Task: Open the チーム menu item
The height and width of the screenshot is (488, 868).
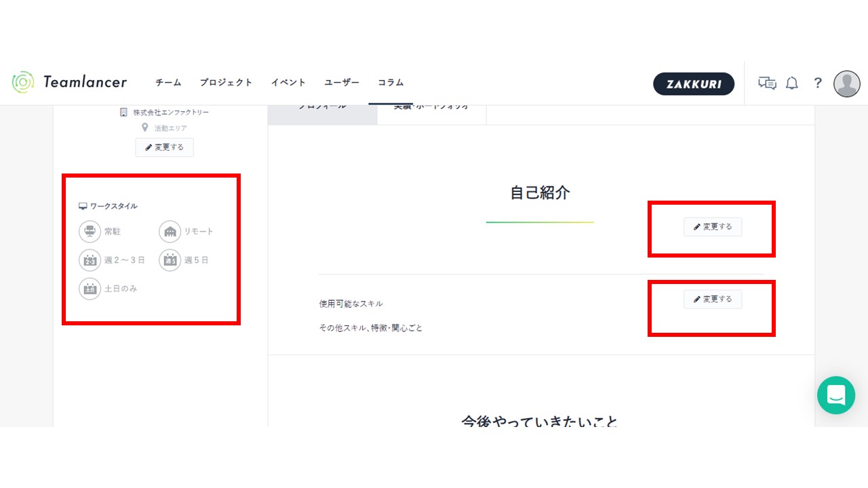Action: point(168,83)
